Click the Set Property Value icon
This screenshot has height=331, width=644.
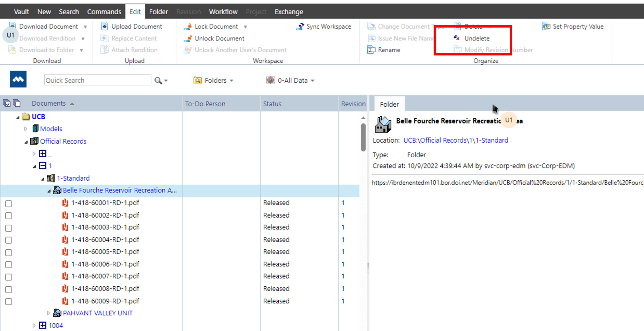click(546, 26)
